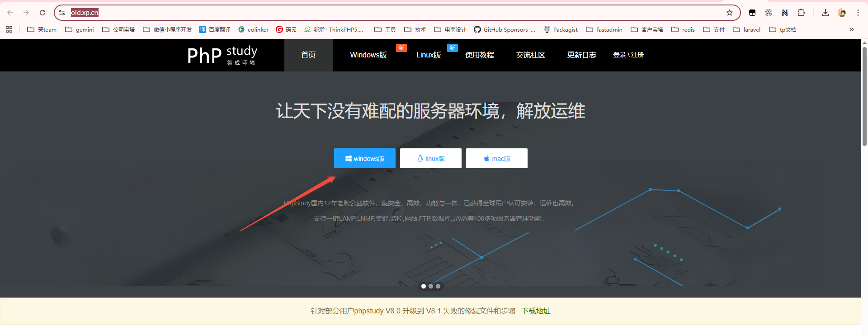Bookmark this page with the star icon
Screen dimensions: 868x336
(x=729, y=13)
